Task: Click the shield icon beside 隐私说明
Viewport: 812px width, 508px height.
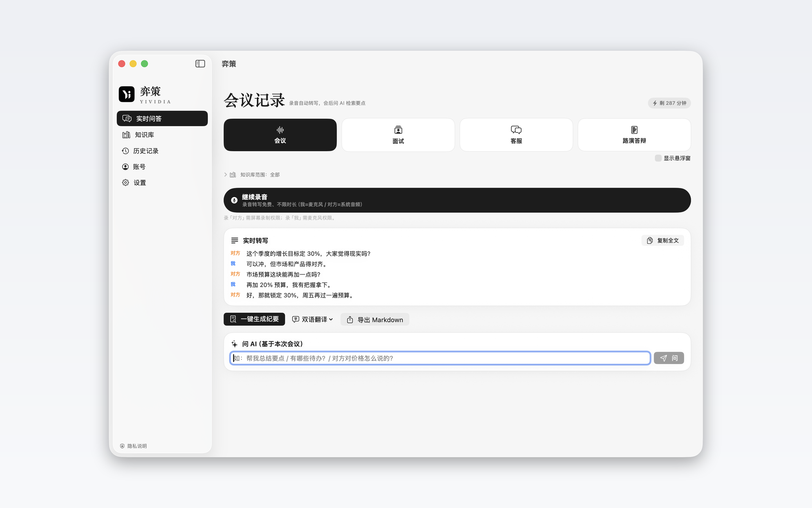Action: pyautogui.click(x=122, y=446)
